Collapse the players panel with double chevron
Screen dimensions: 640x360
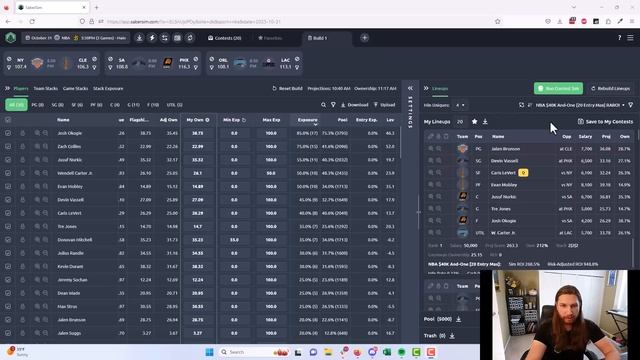[x=7, y=88]
